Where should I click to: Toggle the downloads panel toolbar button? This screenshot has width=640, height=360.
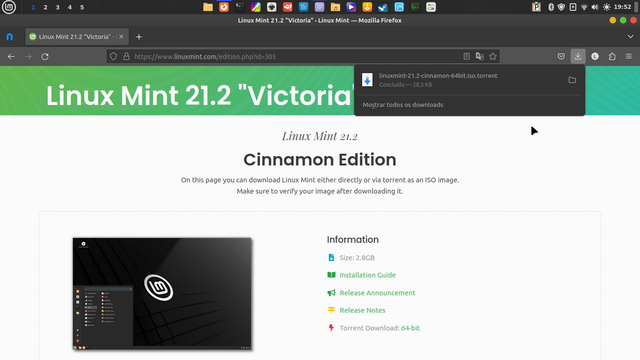(x=578, y=56)
